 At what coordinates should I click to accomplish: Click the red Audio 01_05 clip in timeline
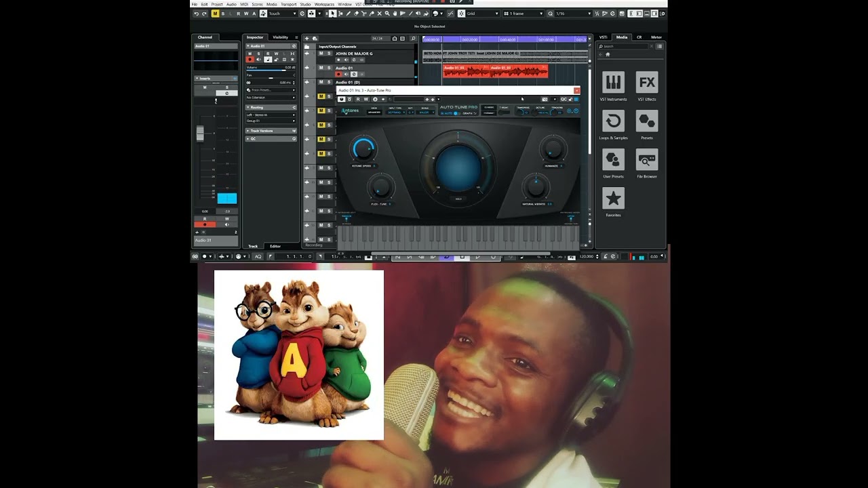466,70
